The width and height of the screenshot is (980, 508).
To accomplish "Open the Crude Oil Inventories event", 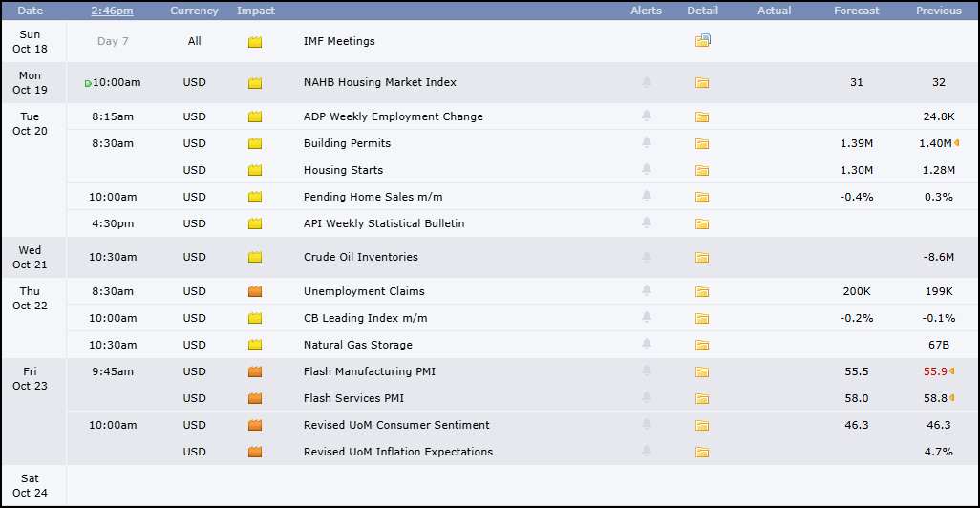I will (361, 257).
